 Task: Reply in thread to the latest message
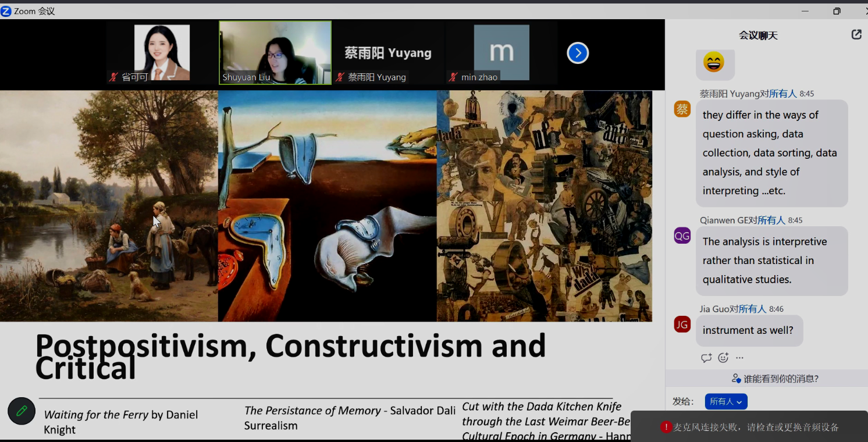(x=706, y=358)
